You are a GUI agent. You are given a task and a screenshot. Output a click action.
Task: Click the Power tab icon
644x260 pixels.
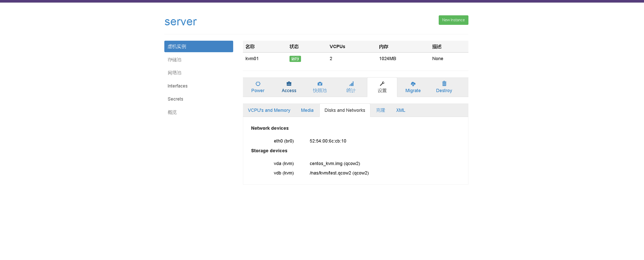pyautogui.click(x=258, y=84)
